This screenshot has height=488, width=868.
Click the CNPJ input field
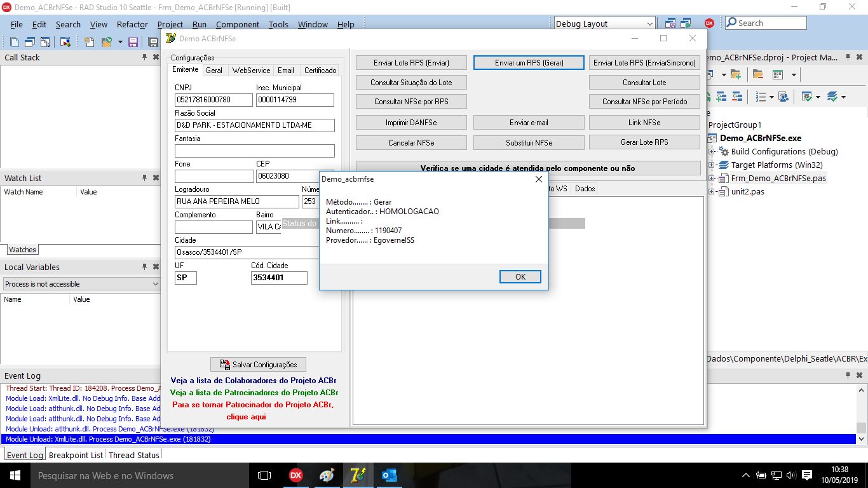pos(214,100)
